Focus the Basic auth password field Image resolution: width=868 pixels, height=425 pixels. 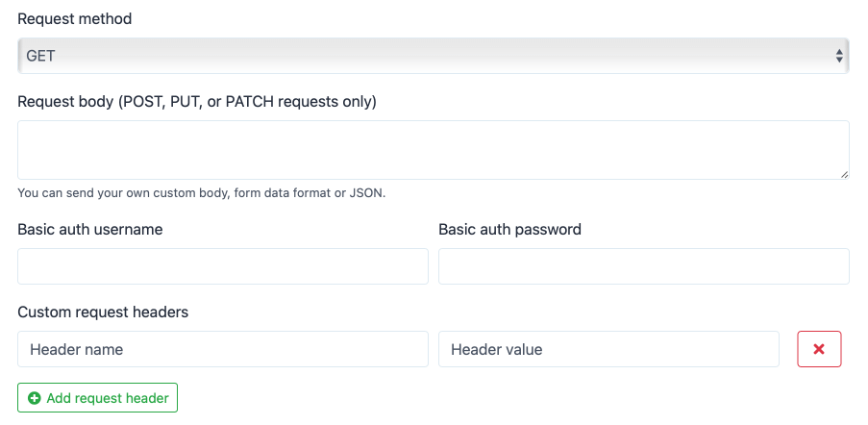click(643, 266)
